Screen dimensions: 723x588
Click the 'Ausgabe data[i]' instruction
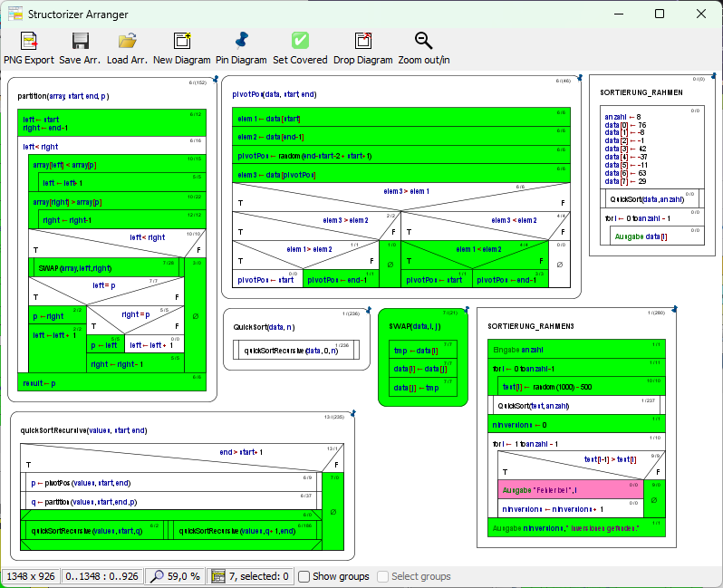(657, 236)
